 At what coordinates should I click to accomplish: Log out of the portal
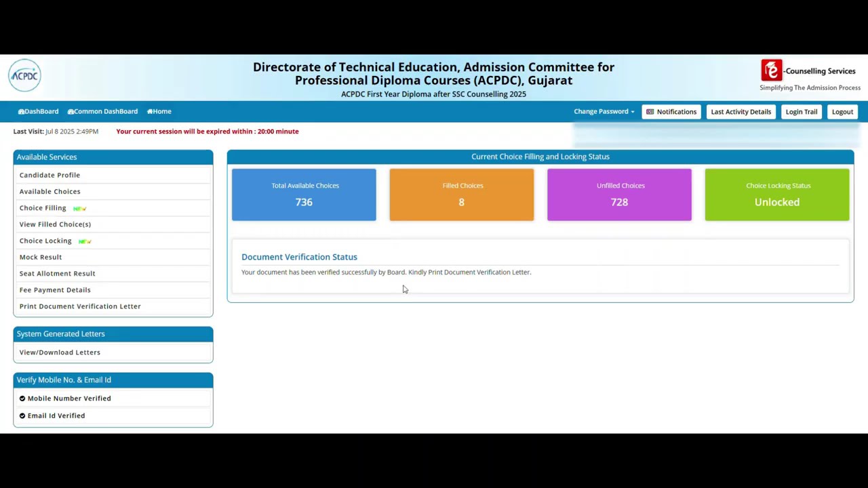point(842,112)
